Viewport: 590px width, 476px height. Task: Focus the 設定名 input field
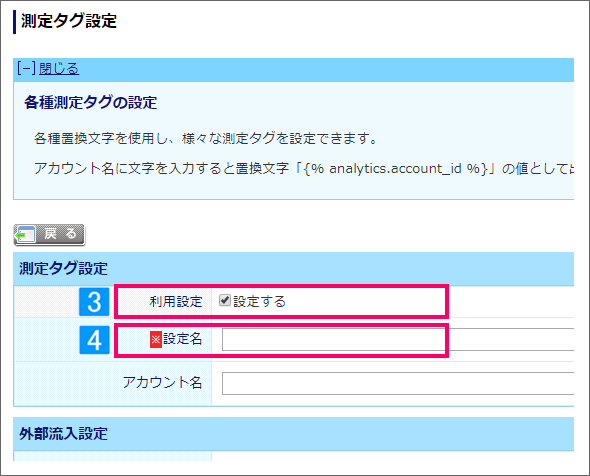tap(398, 339)
